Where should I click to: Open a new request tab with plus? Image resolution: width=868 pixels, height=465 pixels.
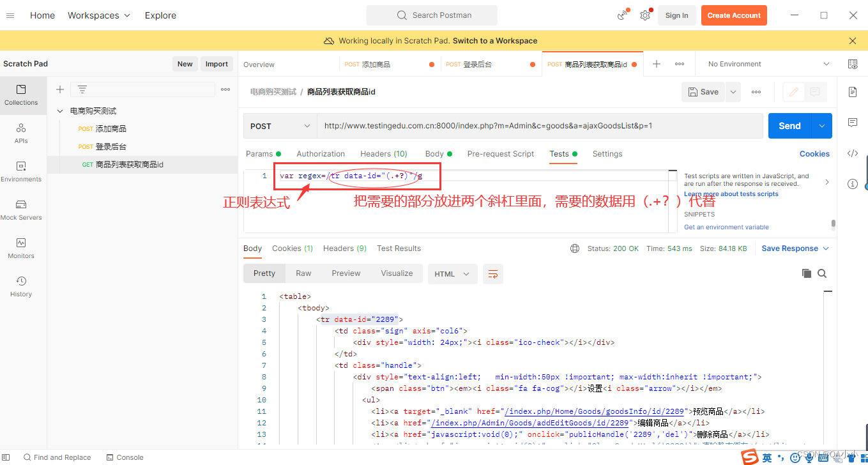coord(657,64)
